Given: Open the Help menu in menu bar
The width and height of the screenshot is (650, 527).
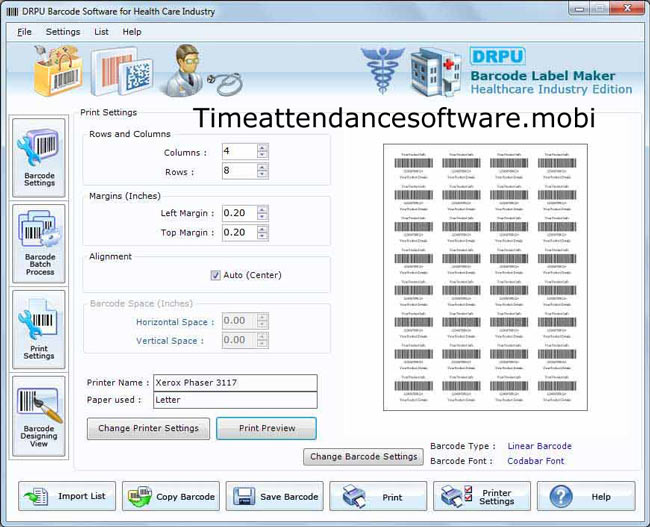Looking at the screenshot, I should [x=132, y=32].
